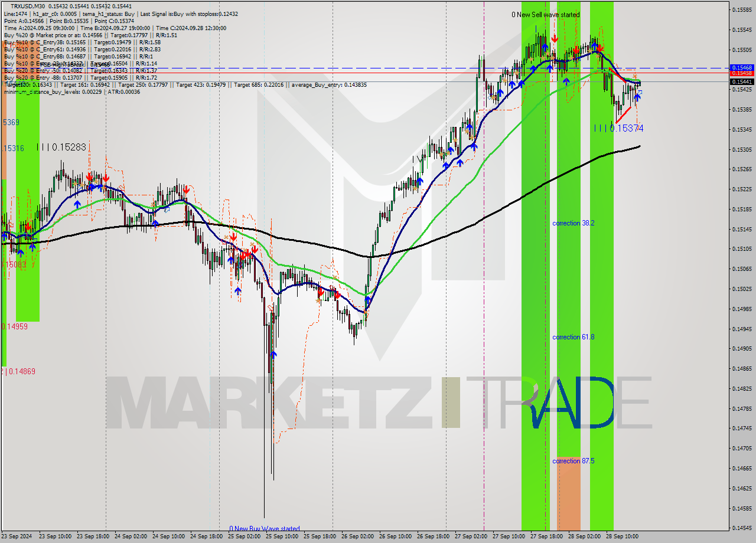Click the '27 Sep 18:00' time axis label

(547, 537)
